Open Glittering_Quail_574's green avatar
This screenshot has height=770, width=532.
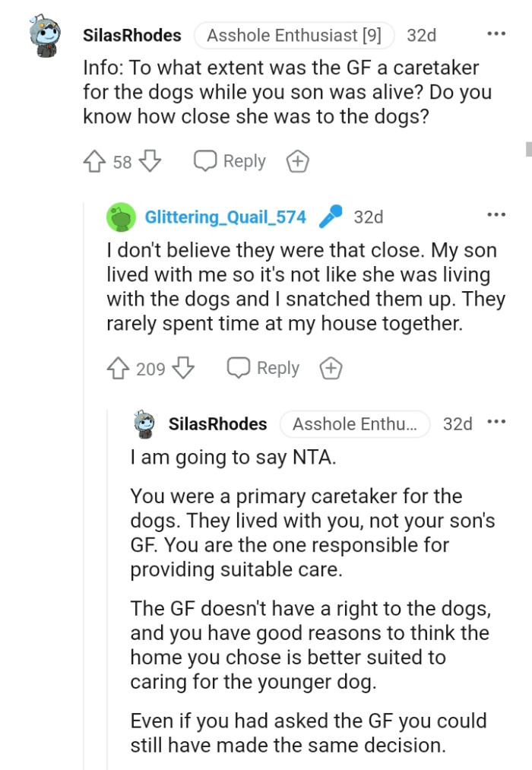(x=121, y=217)
